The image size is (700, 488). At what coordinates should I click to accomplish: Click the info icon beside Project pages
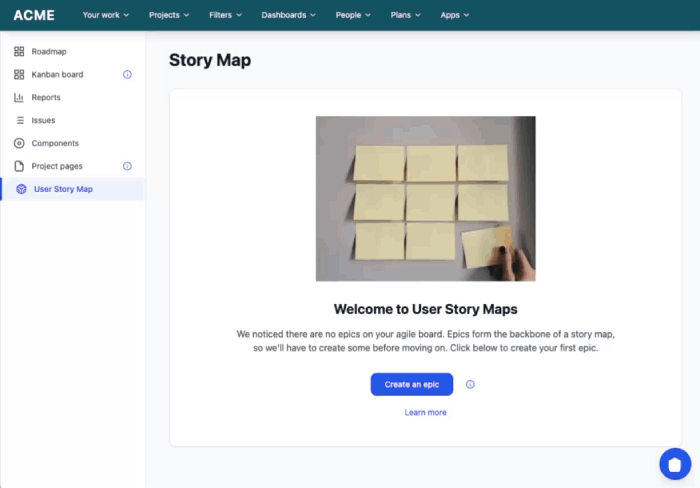tap(127, 166)
